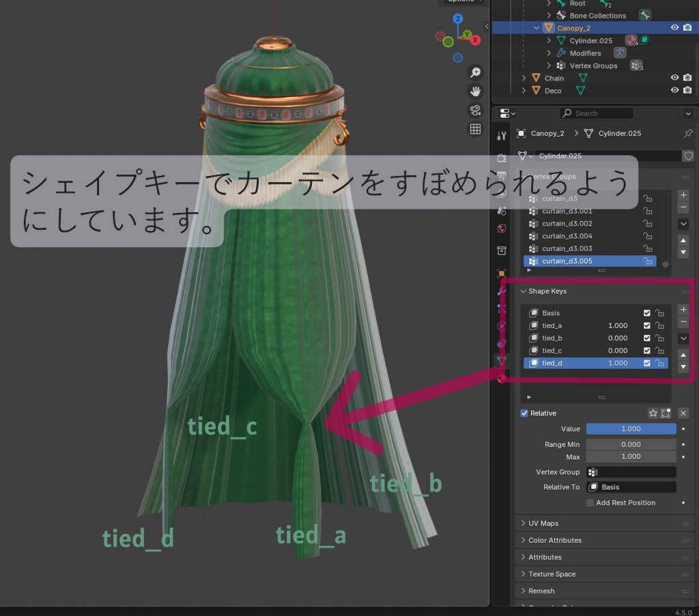Screen dimensions: 699x616
Task: Clear all shape keys with X button
Action: [683, 413]
